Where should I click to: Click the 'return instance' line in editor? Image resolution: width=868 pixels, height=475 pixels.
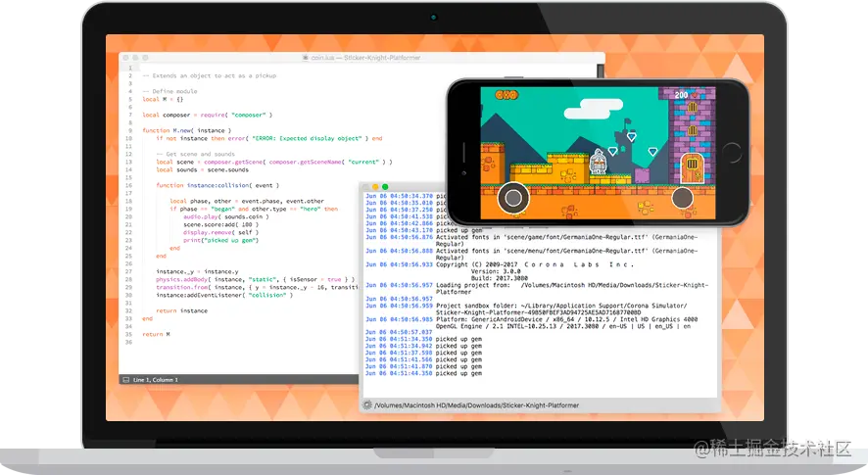click(x=181, y=310)
